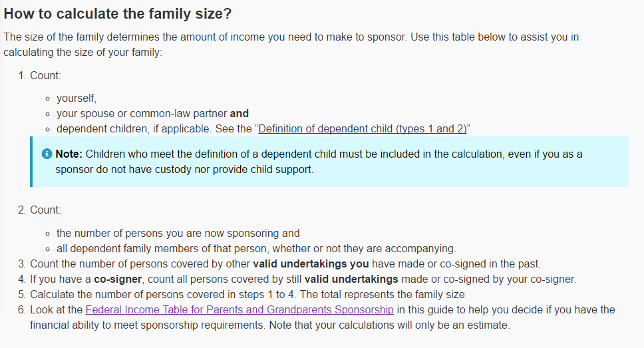Click the dark blue left border of note box
Image resolution: width=644 pixels, height=348 pixels.
click(x=31, y=162)
